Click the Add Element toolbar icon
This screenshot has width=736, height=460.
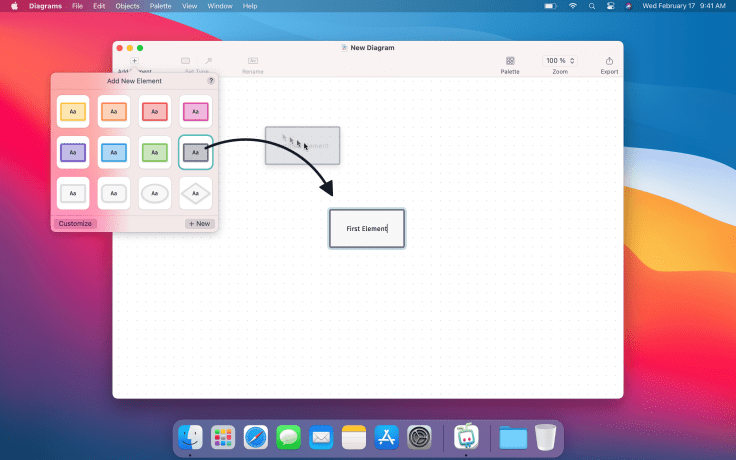click(134, 61)
